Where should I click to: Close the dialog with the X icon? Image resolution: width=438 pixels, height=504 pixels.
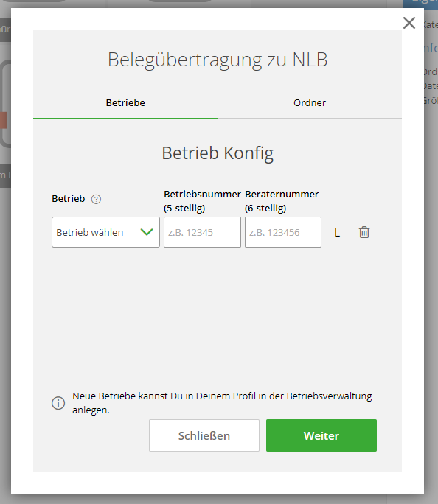[409, 23]
